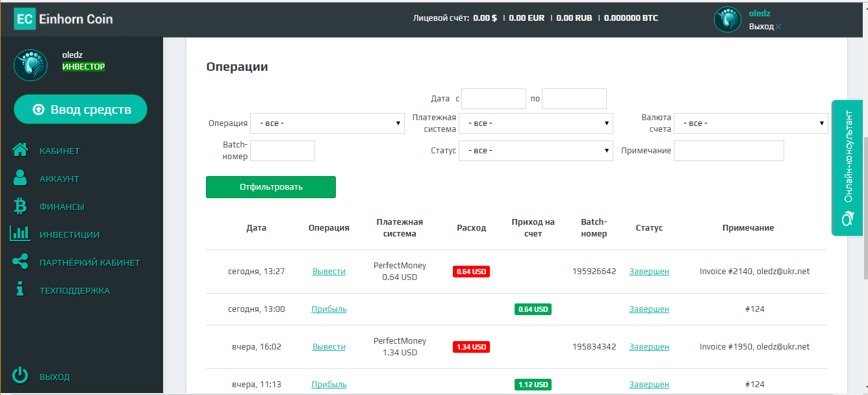
Task: Click the Ввод средств button
Action: 81,109
